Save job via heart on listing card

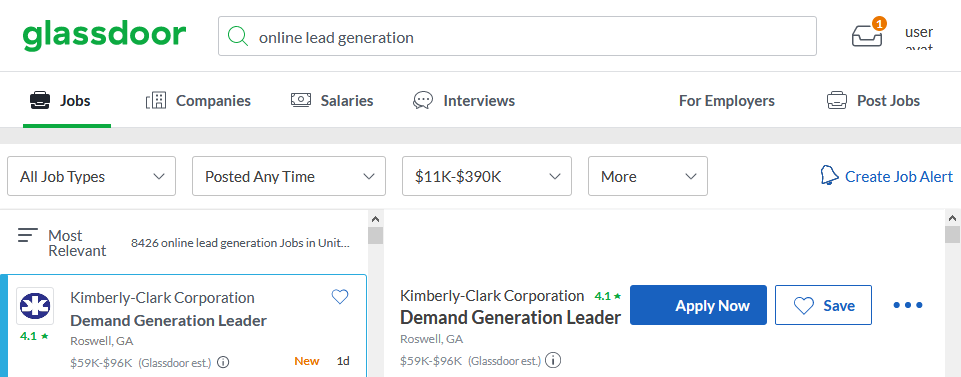tap(340, 297)
